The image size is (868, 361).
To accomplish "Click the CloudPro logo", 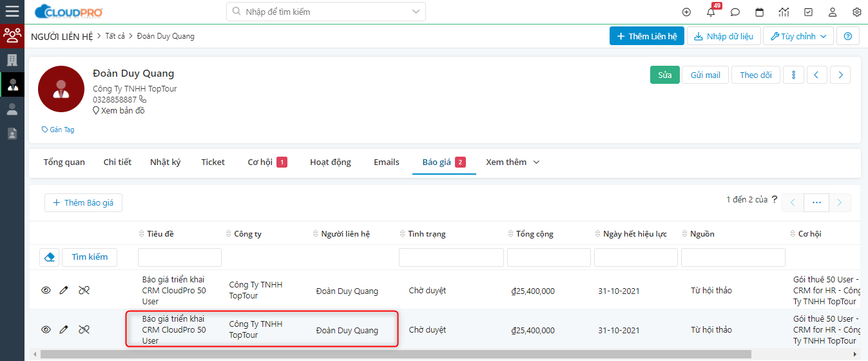I will (x=69, y=12).
